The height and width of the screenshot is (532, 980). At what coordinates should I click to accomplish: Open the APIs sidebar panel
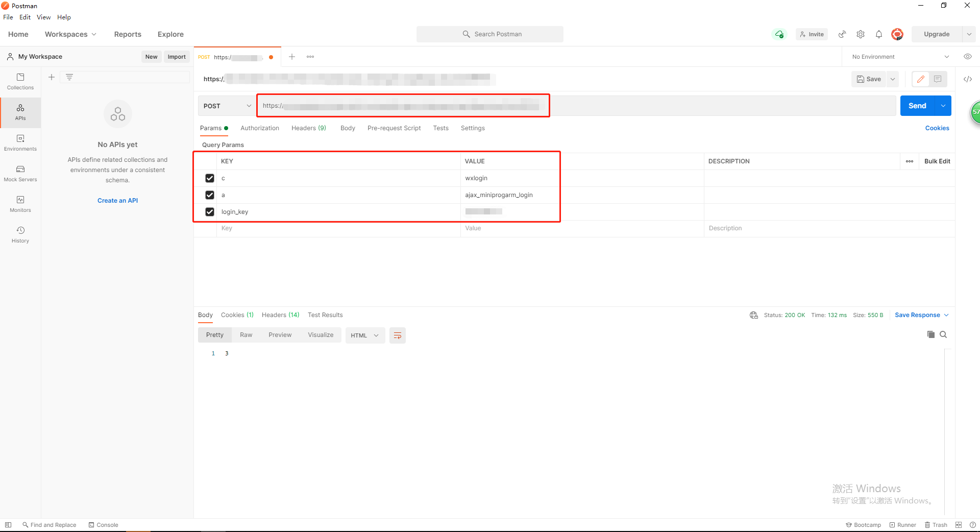[20, 112]
